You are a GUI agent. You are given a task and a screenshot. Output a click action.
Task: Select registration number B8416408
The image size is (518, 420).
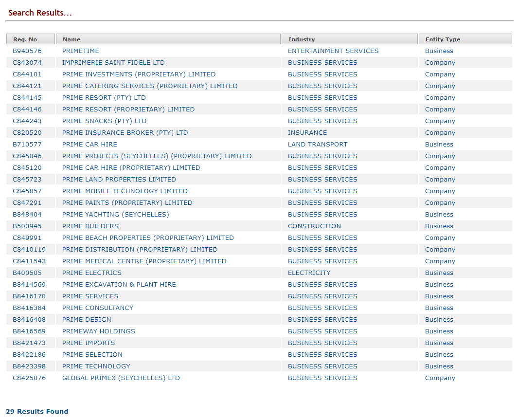point(29,320)
